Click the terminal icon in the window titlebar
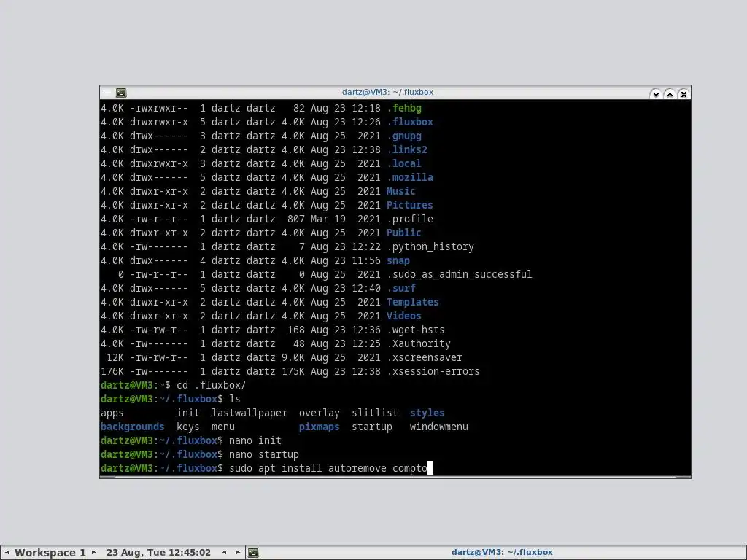 (x=121, y=93)
